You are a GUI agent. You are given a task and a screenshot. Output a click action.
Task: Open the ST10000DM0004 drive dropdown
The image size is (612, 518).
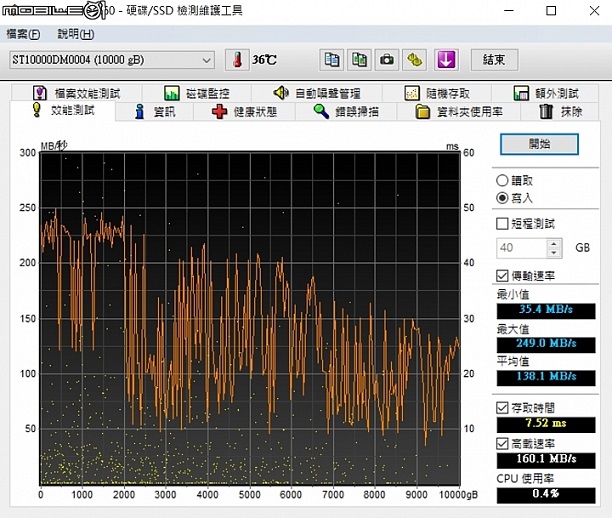112,60
